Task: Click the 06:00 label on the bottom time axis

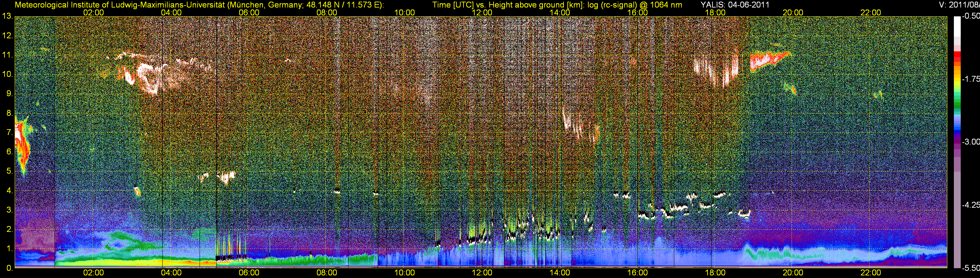Action: [249, 273]
